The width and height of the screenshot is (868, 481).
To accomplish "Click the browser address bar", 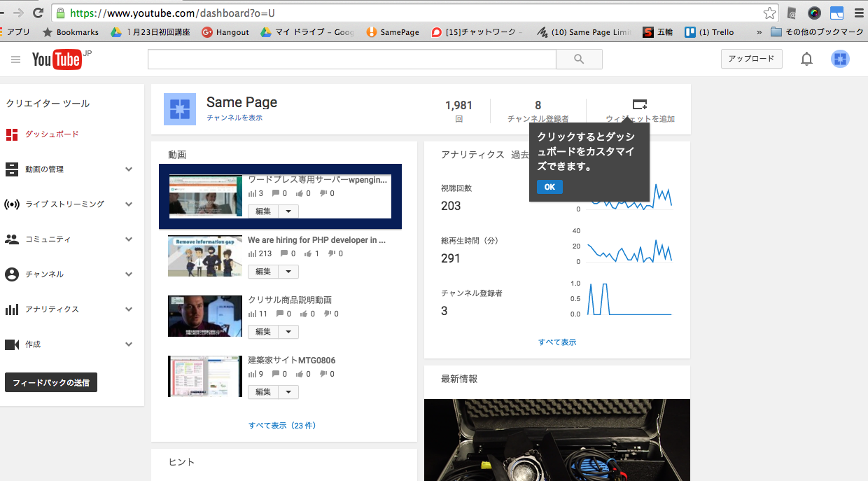I will (x=413, y=13).
